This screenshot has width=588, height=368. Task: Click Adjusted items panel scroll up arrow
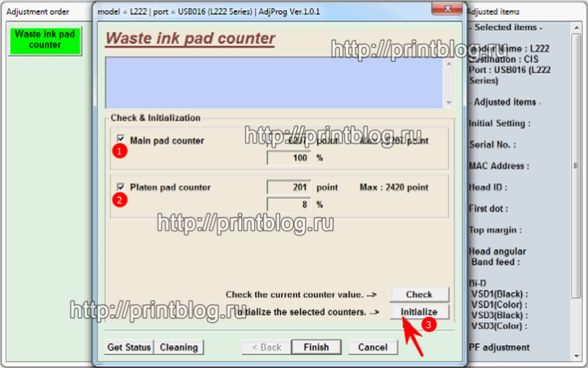tap(577, 28)
